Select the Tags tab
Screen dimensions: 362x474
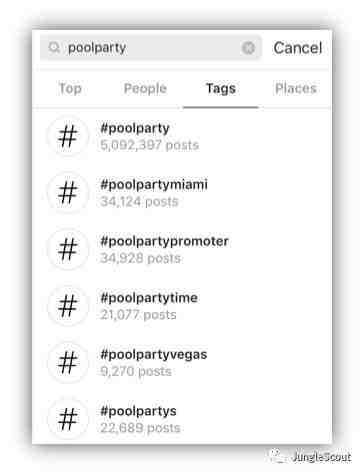tap(221, 89)
